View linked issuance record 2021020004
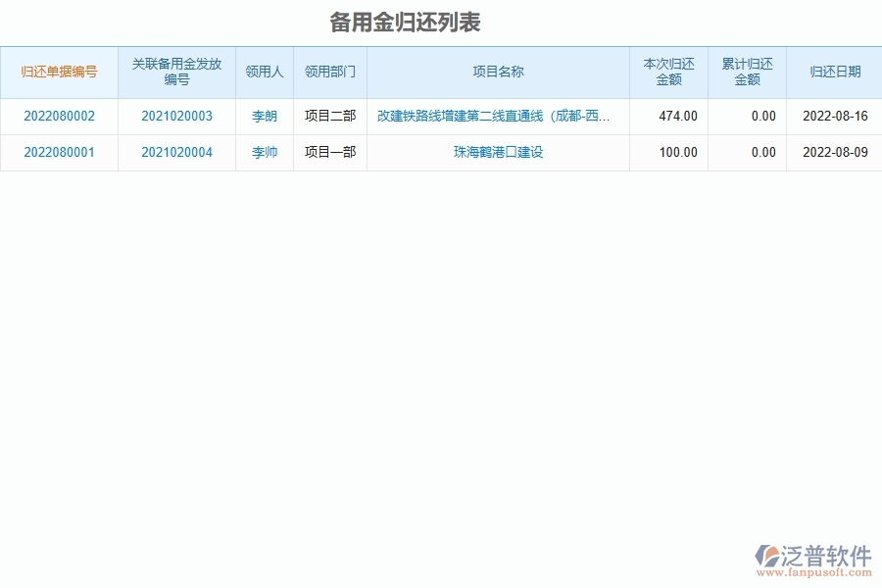The width and height of the screenshot is (882, 588). click(176, 152)
